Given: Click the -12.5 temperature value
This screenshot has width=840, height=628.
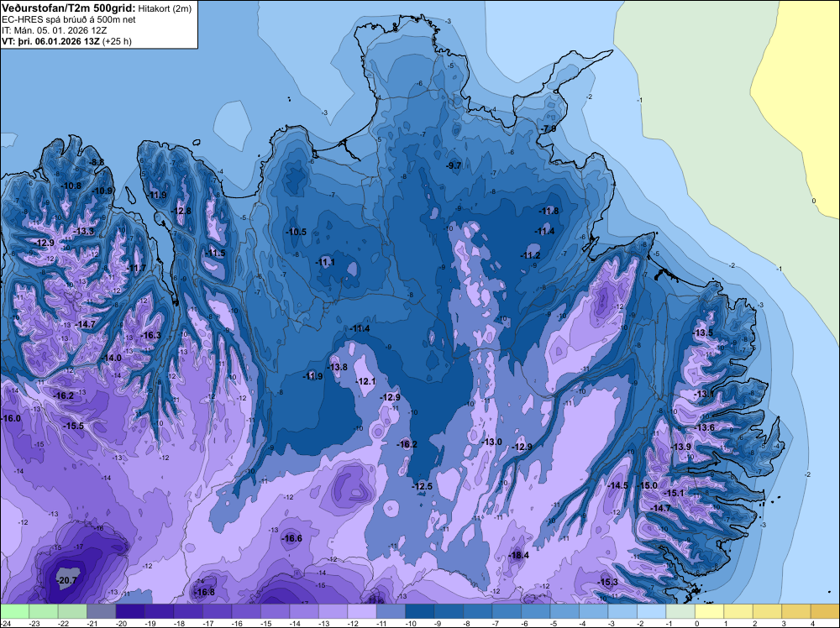Looking at the screenshot, I should 423,486.
